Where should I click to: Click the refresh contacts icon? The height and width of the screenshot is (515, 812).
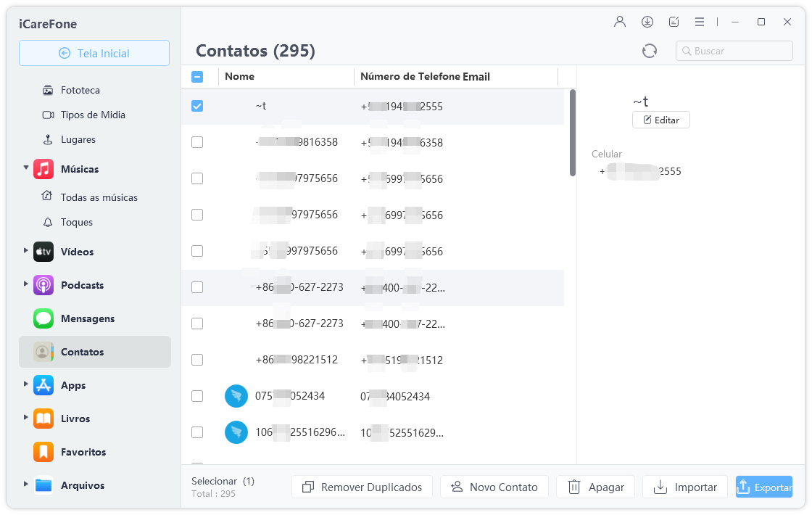click(x=650, y=51)
